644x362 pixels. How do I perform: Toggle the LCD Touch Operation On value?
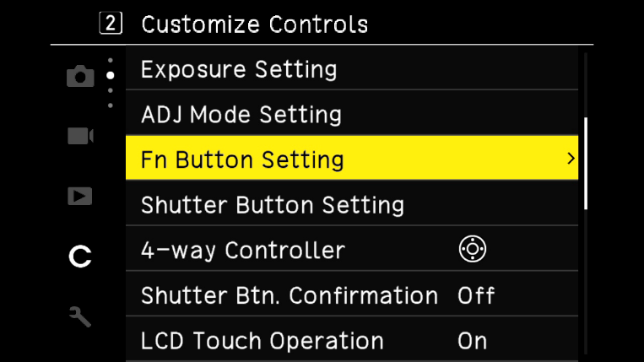[473, 341]
